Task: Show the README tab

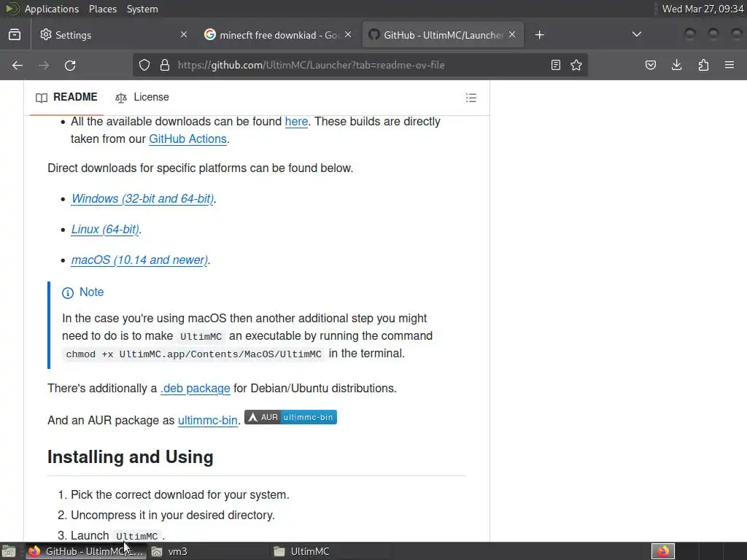Action: pos(66,97)
